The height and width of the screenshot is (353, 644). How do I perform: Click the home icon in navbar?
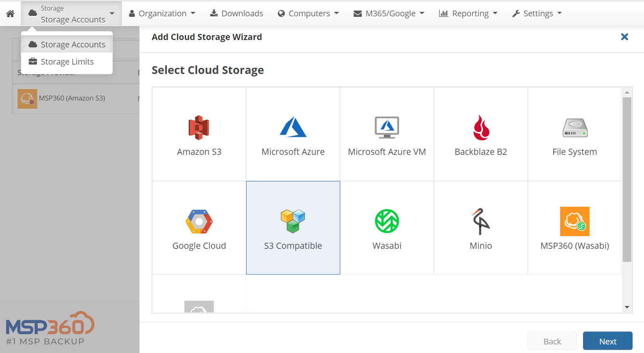(x=11, y=13)
